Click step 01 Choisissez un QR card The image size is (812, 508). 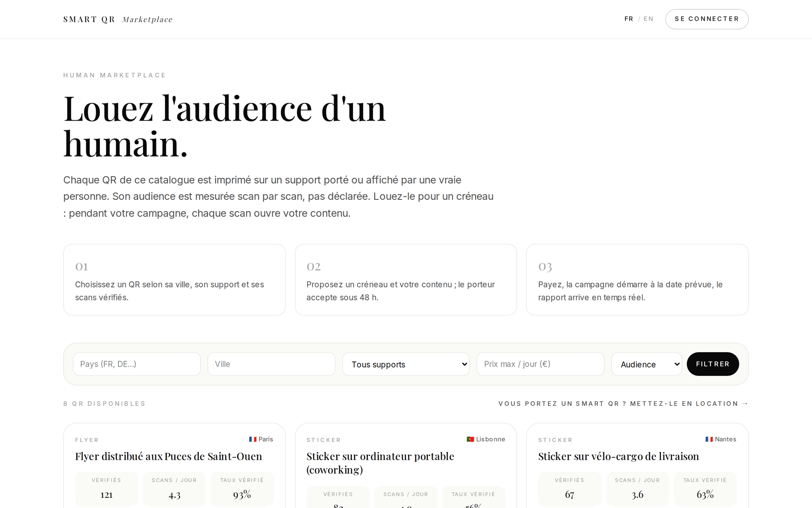click(175, 280)
